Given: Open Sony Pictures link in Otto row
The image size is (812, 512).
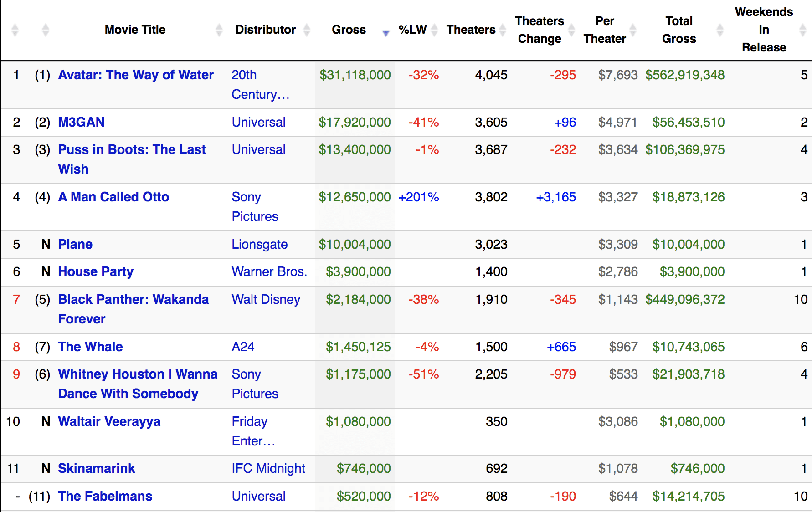Looking at the screenshot, I should coord(255,206).
